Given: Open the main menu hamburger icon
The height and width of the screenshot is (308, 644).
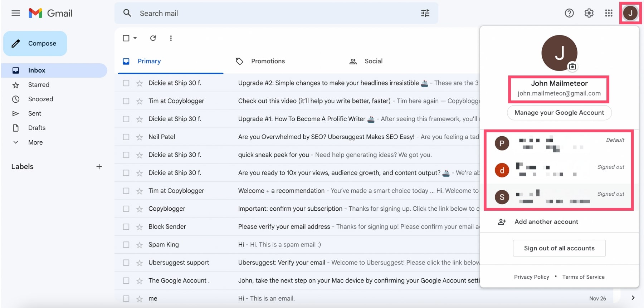Looking at the screenshot, I should click(x=15, y=13).
